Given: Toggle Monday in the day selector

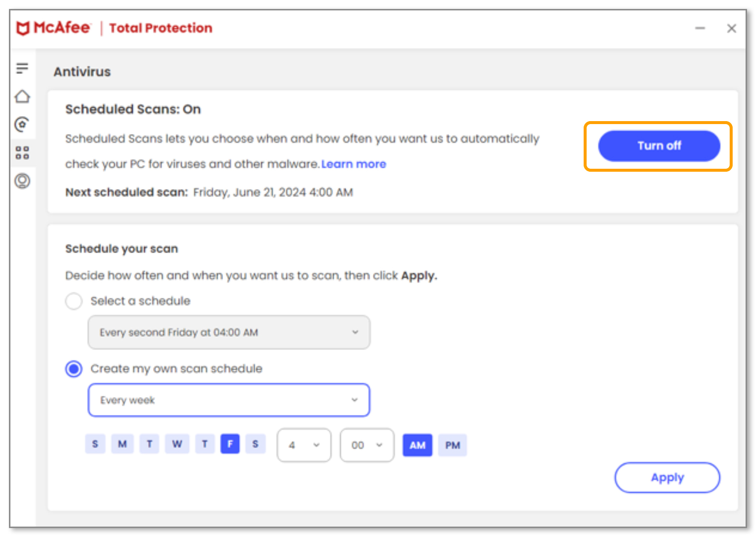Looking at the screenshot, I should pyautogui.click(x=122, y=444).
